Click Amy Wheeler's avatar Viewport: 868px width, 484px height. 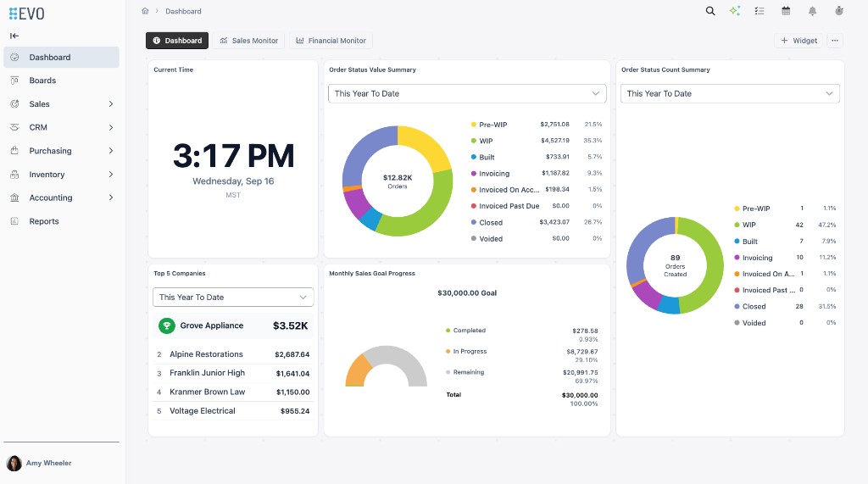[14, 463]
